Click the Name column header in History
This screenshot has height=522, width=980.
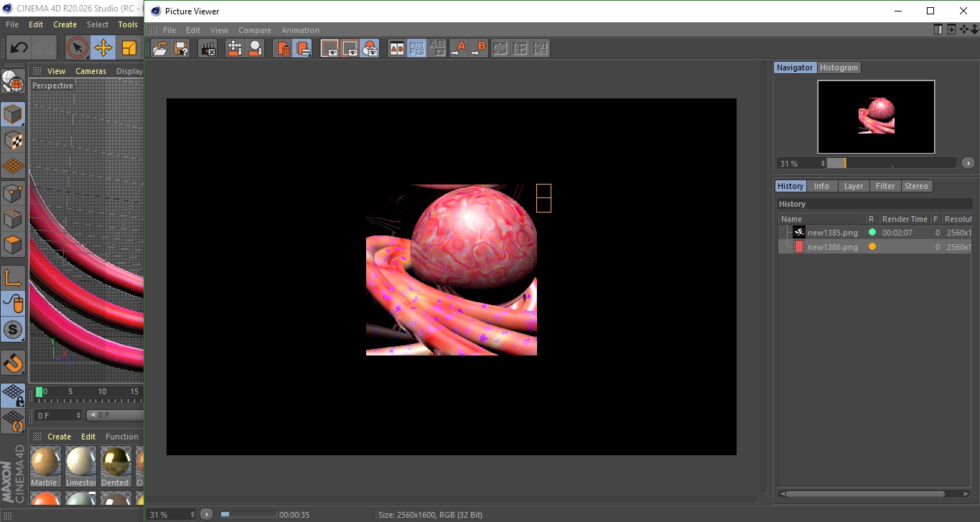(822, 219)
